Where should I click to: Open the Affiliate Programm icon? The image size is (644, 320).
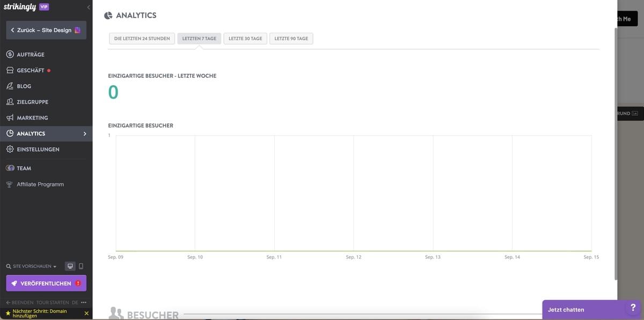tap(9, 183)
